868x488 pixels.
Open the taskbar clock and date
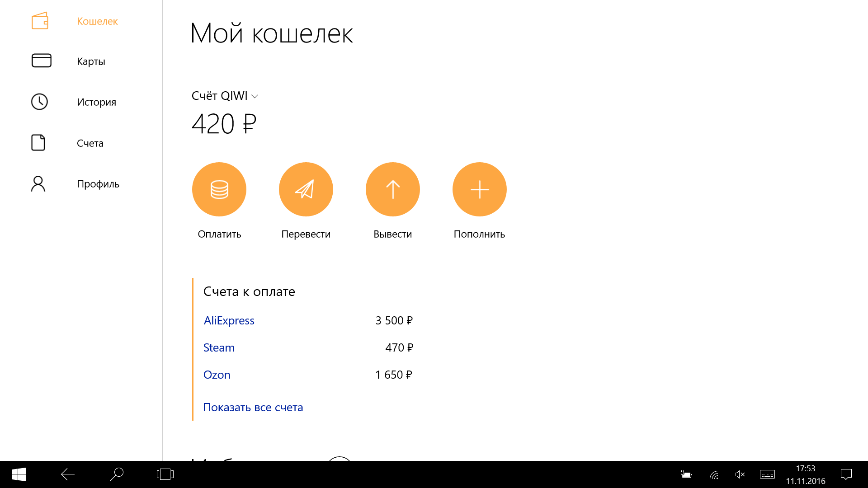point(805,474)
